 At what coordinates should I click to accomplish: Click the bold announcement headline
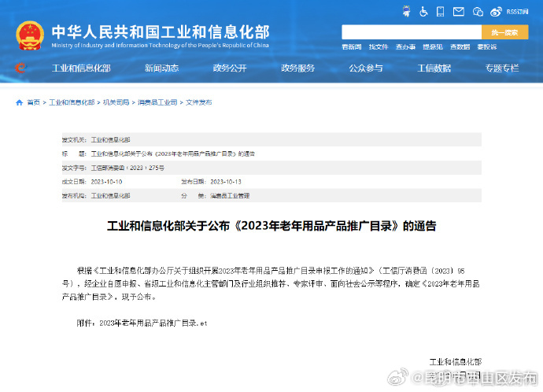(x=271, y=226)
